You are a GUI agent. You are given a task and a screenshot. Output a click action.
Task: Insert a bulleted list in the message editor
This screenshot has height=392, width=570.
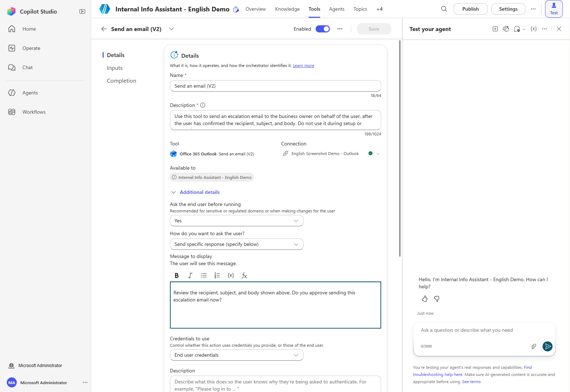(204, 275)
